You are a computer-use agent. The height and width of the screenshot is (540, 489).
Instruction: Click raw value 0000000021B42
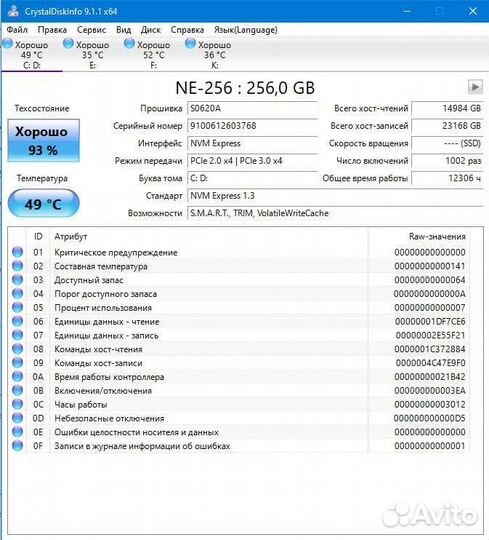[x=430, y=376]
